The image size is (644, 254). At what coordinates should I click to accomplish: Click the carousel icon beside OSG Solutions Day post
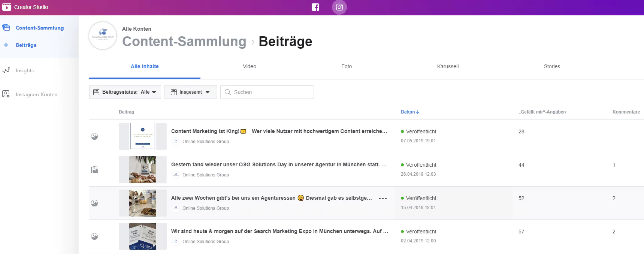(94, 170)
